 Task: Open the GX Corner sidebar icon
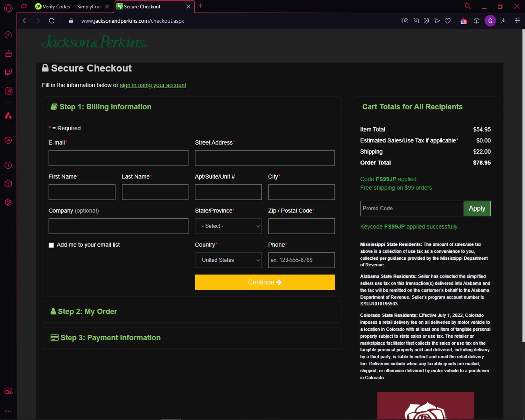[8, 54]
